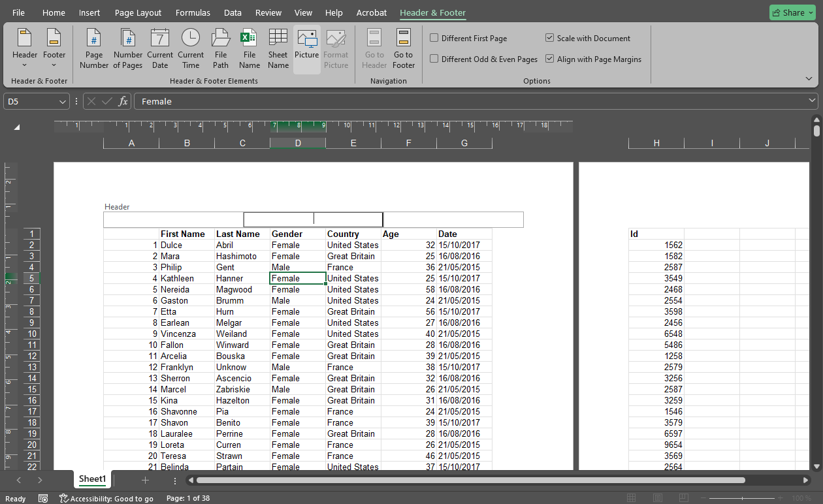Insert the File Name element
The width and height of the screenshot is (823, 504).
(x=250, y=48)
